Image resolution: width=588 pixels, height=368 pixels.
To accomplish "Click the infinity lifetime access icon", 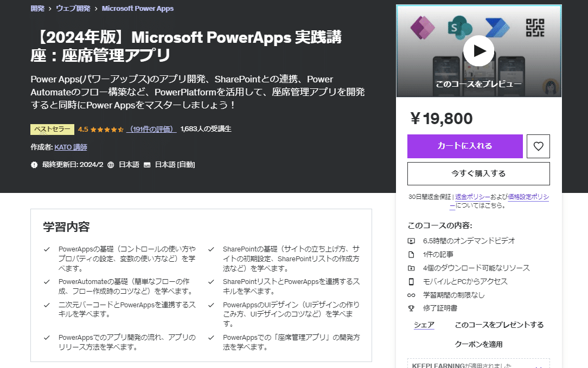I will click(x=411, y=295).
